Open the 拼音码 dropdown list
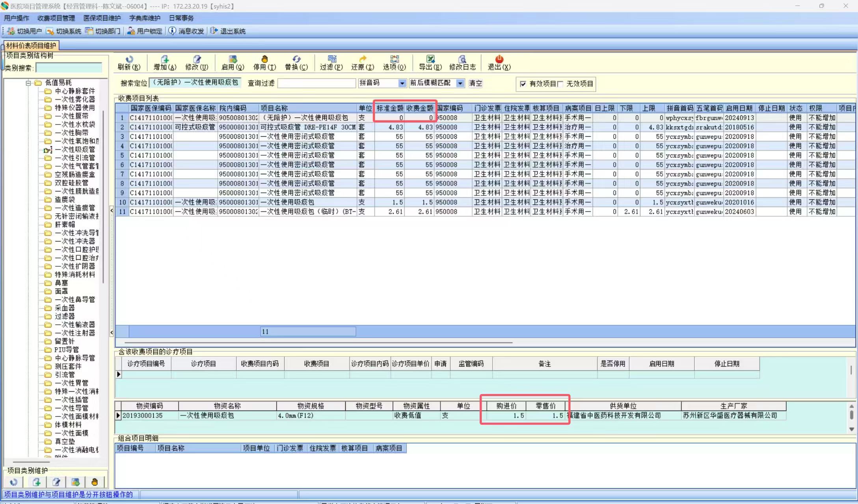 point(402,83)
